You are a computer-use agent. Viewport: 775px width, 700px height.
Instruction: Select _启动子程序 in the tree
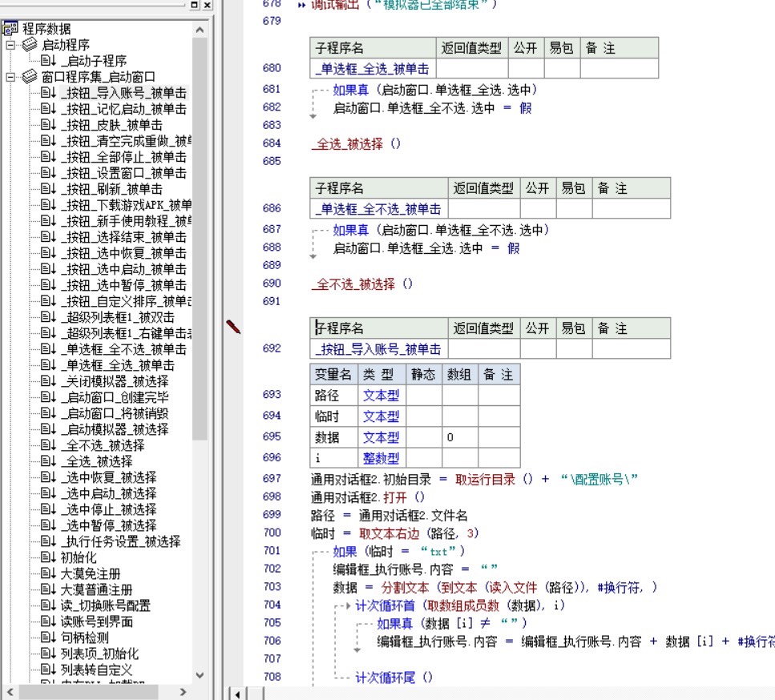click(94, 61)
